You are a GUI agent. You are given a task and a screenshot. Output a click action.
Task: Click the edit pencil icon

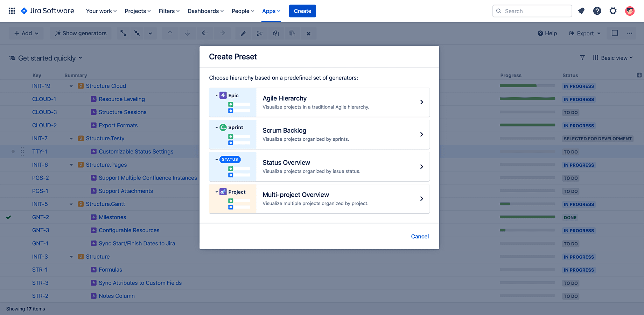click(x=243, y=33)
